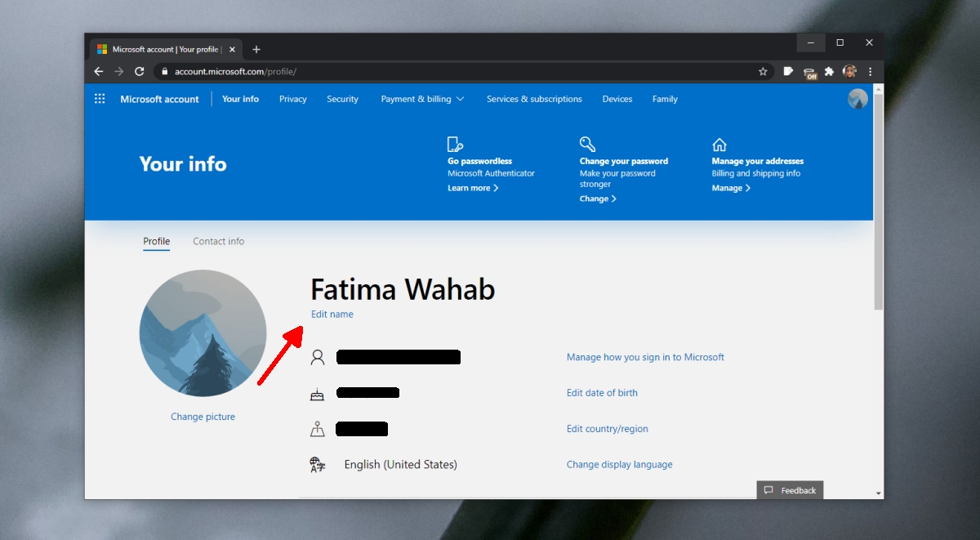Click the browser forward arrow
Screen dimensions: 980x540
119,72
